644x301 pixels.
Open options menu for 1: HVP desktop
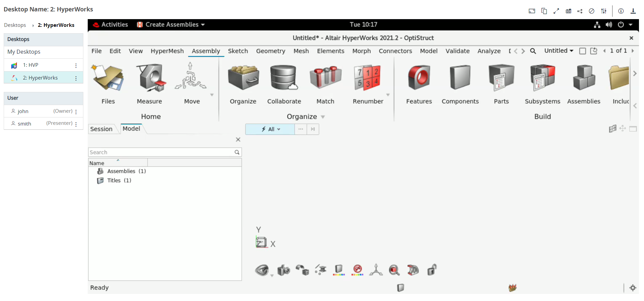(76, 65)
